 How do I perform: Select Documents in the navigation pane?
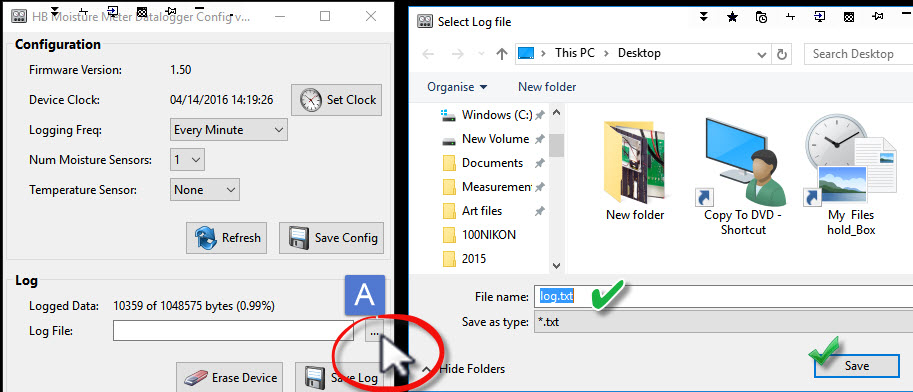493,163
